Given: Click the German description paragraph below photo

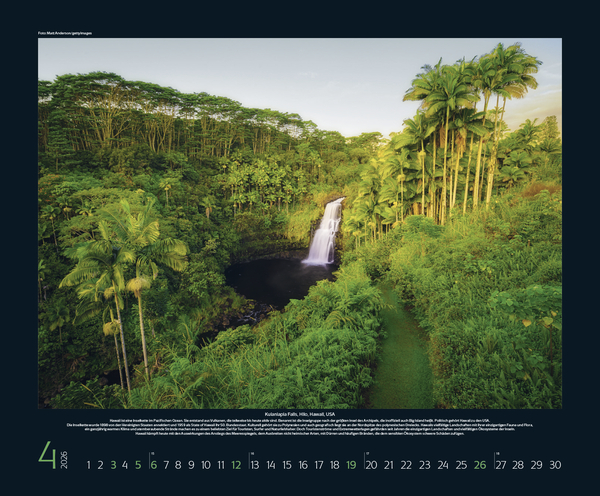Looking at the screenshot, I should pyautogui.click(x=300, y=426).
